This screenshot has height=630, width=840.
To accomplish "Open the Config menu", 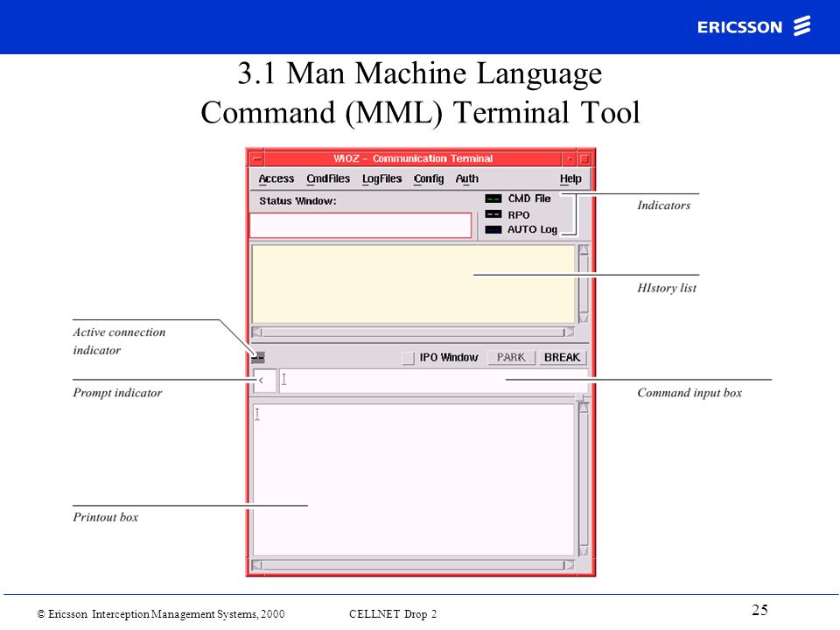I will click(429, 178).
